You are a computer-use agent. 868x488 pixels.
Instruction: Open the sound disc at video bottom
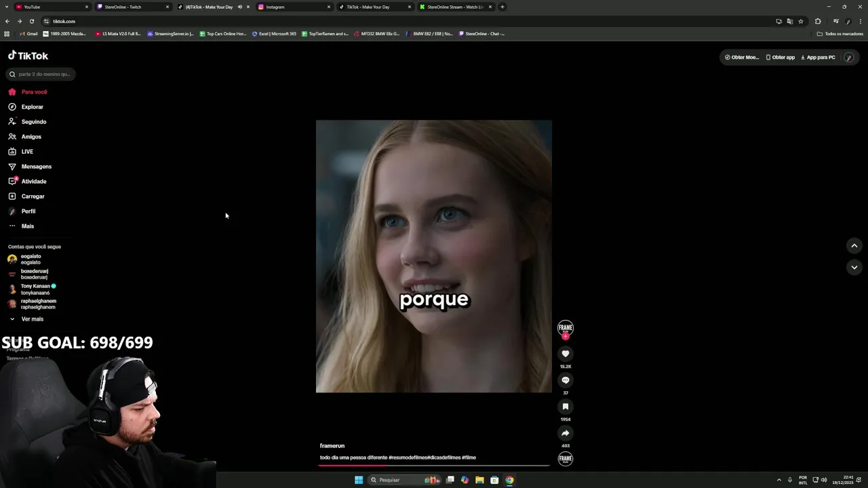click(566, 459)
